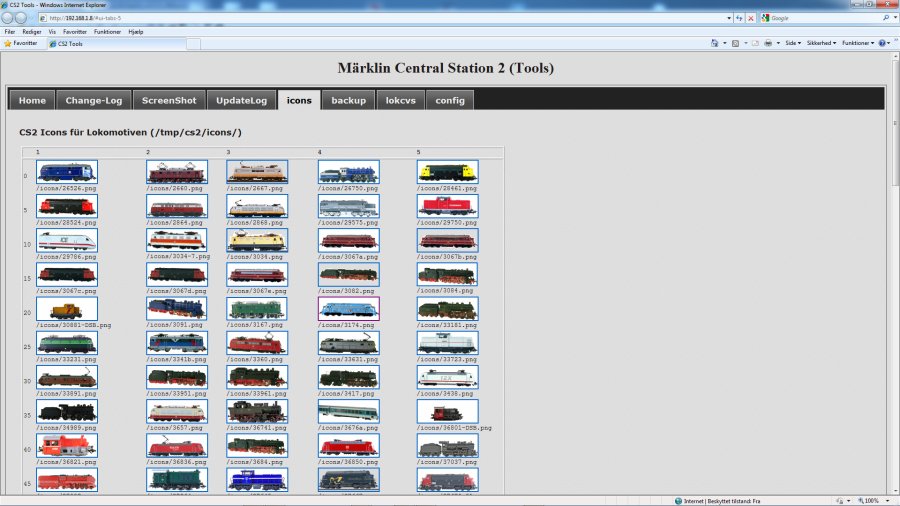Pick the red shunter icon 29750.png
The height and width of the screenshot is (506, 900).
(x=447, y=206)
